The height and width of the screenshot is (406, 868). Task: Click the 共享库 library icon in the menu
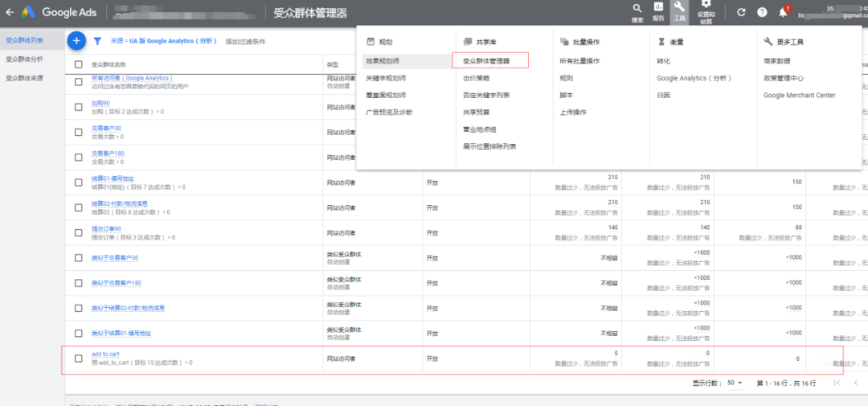pos(467,42)
